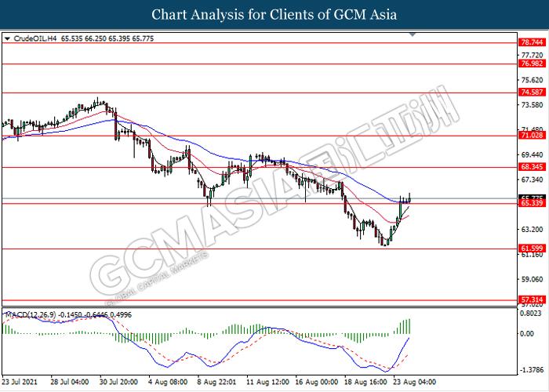The width and height of the screenshot is (549, 392).
Task: Click the CrudeOIL.H4 symbol title text
Action: tap(35, 38)
